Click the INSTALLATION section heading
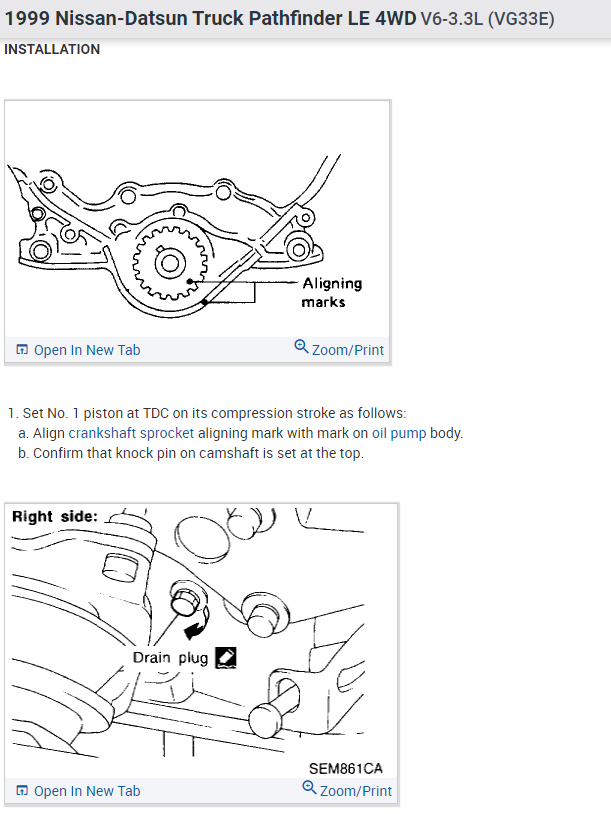 tap(52, 49)
